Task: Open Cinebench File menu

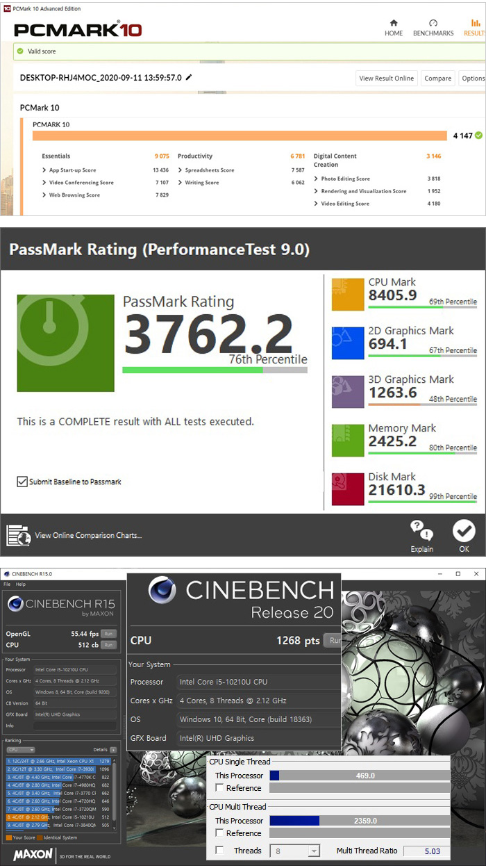Action: 7,584
